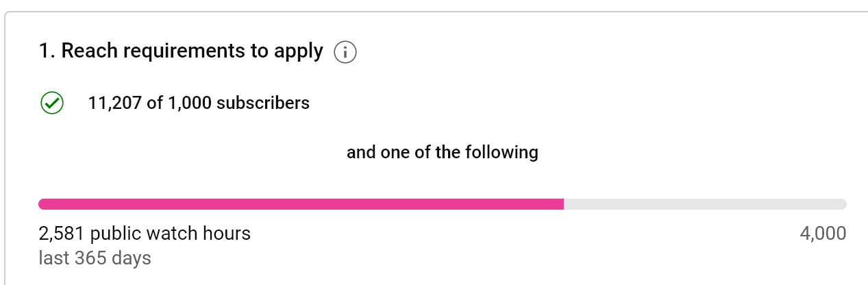
Task: Click the rounded left end of the progress bar
Action: pyautogui.click(x=43, y=204)
